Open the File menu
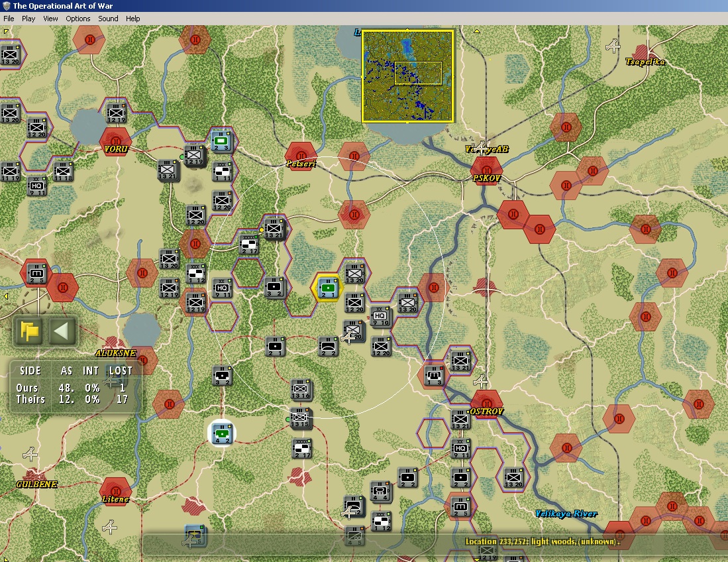The height and width of the screenshot is (562, 728). [x=9, y=19]
